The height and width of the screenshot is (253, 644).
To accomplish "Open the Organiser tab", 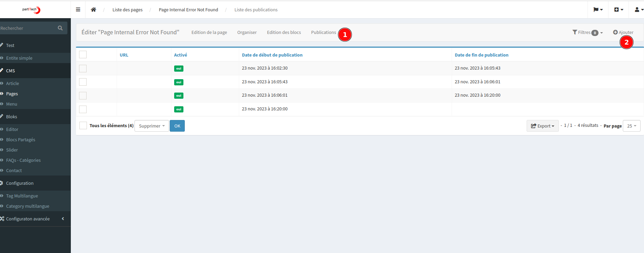I will point(247,32).
